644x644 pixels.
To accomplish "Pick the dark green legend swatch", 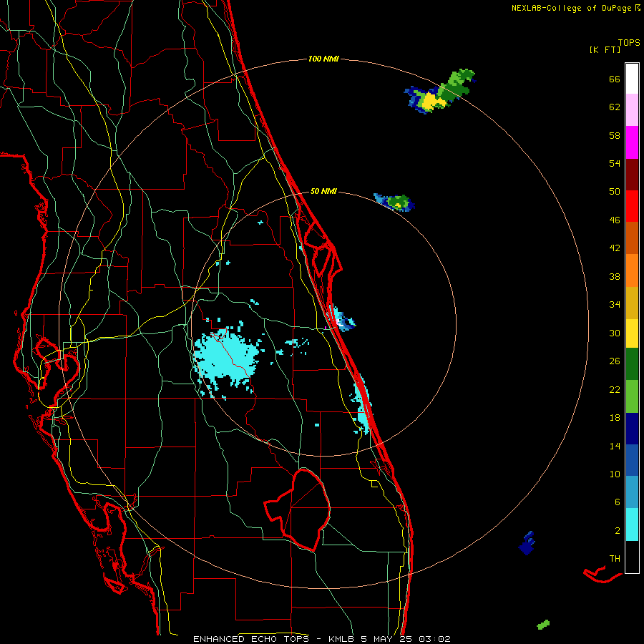I will coord(632,364).
